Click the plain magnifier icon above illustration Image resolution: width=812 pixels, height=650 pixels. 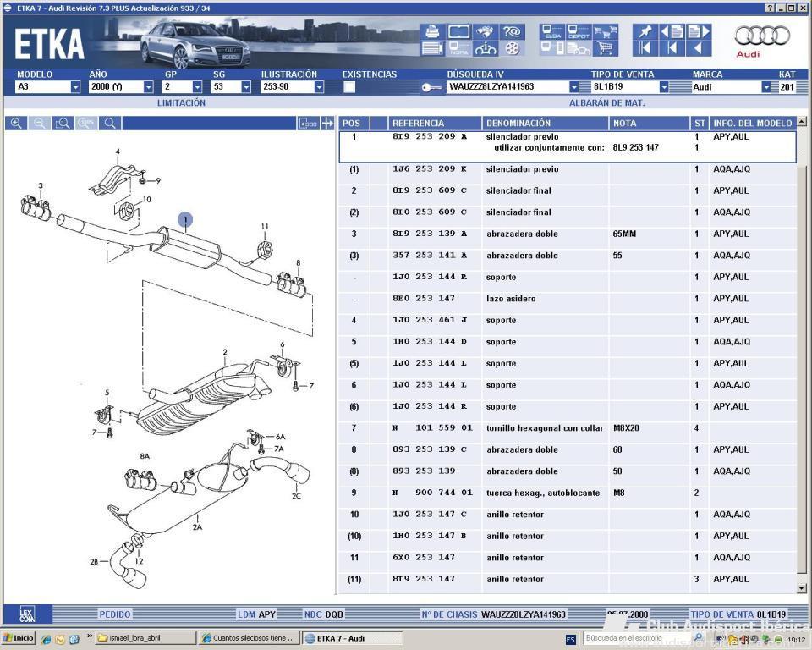(110, 124)
